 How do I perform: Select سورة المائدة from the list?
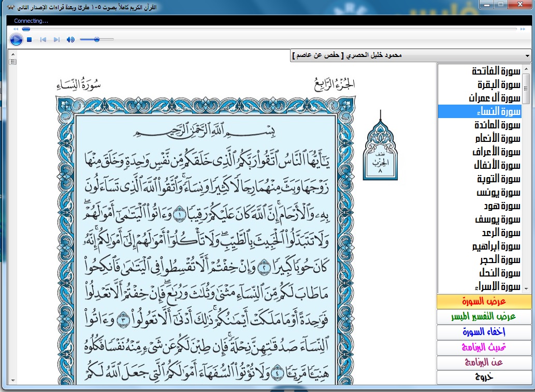click(x=480, y=125)
